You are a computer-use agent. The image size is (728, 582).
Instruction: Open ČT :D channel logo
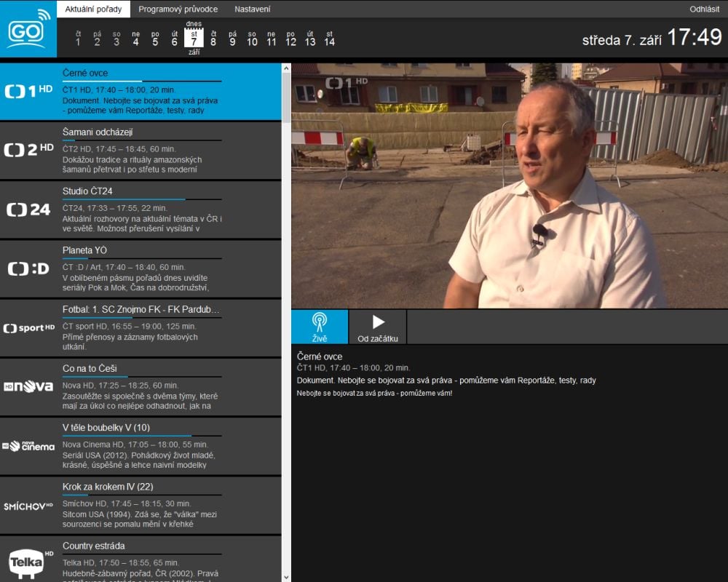28,268
